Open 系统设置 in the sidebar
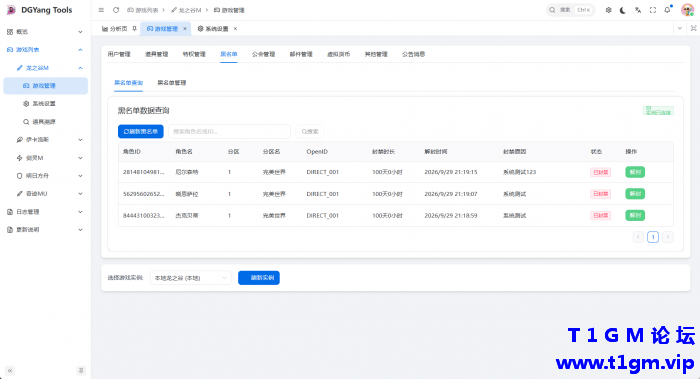The width and height of the screenshot is (700, 379). click(x=45, y=104)
